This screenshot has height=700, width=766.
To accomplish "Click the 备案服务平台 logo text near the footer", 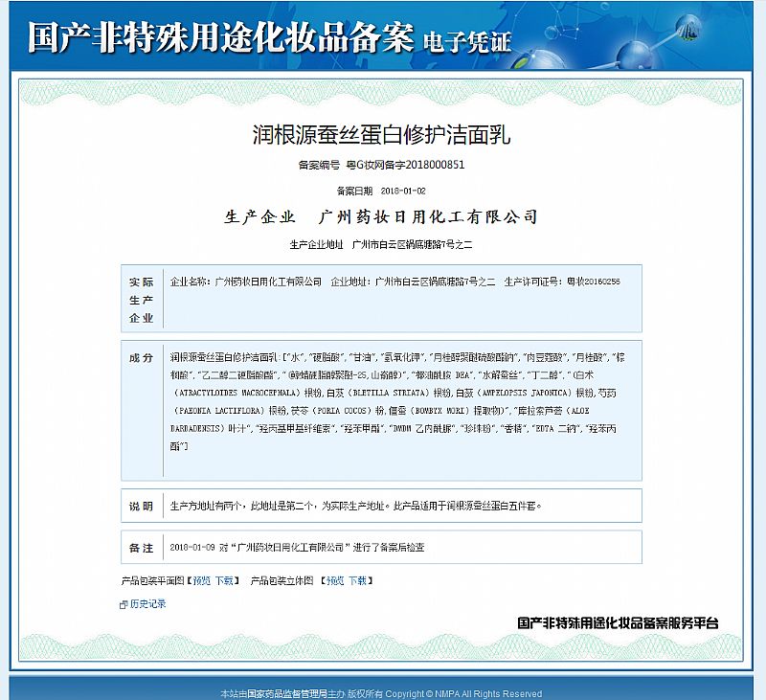I will [x=618, y=623].
